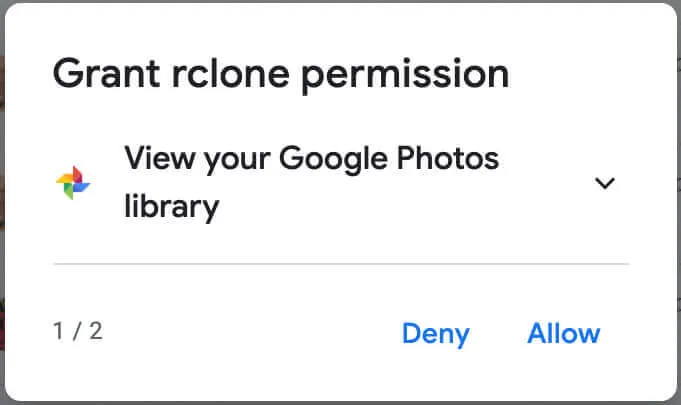This screenshot has height=405, width=681.
Task: Choose the blue Deny link
Action: [x=436, y=334]
